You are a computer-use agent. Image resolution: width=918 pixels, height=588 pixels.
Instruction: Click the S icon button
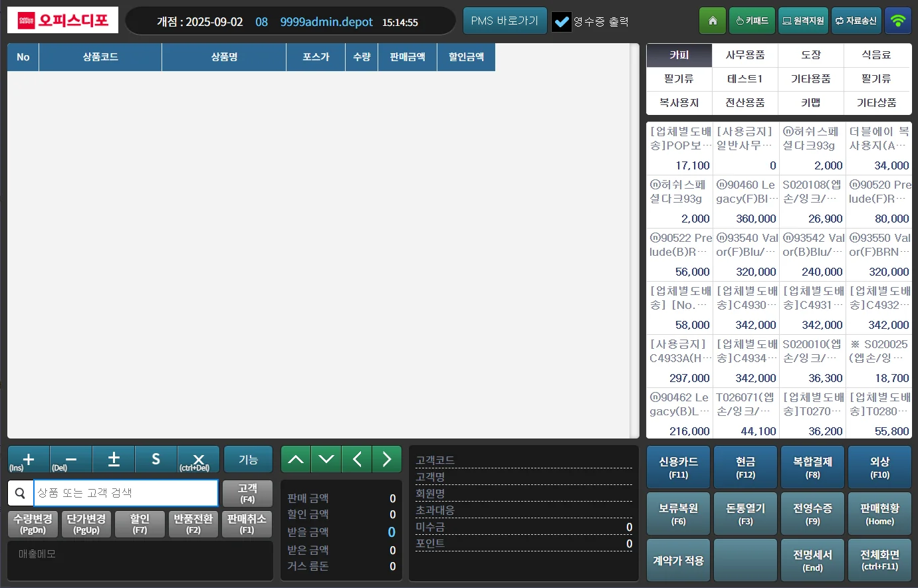156,459
